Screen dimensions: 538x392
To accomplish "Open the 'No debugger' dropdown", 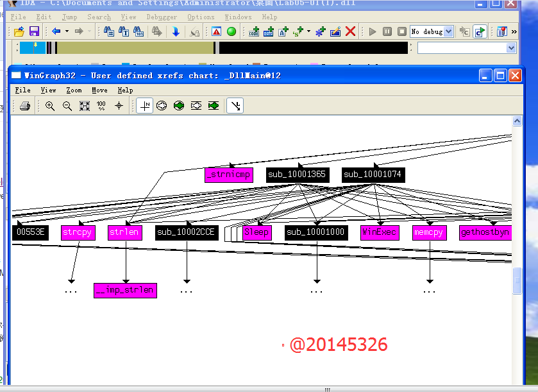I will pos(448,31).
